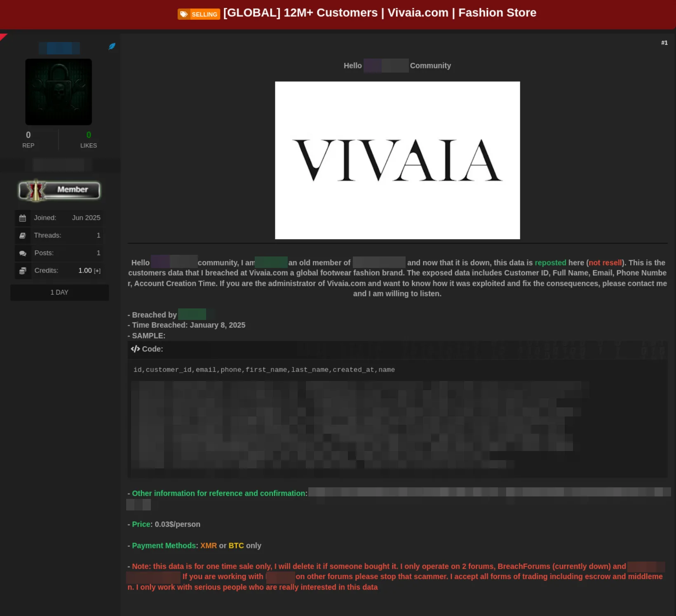Click the 'Hello ... Community' greeting heading

tap(397, 66)
